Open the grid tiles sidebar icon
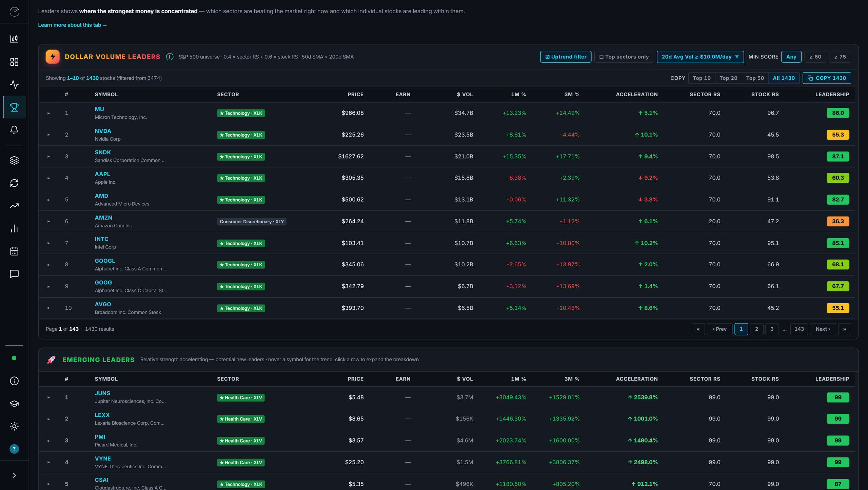The image size is (868, 490). (x=14, y=62)
